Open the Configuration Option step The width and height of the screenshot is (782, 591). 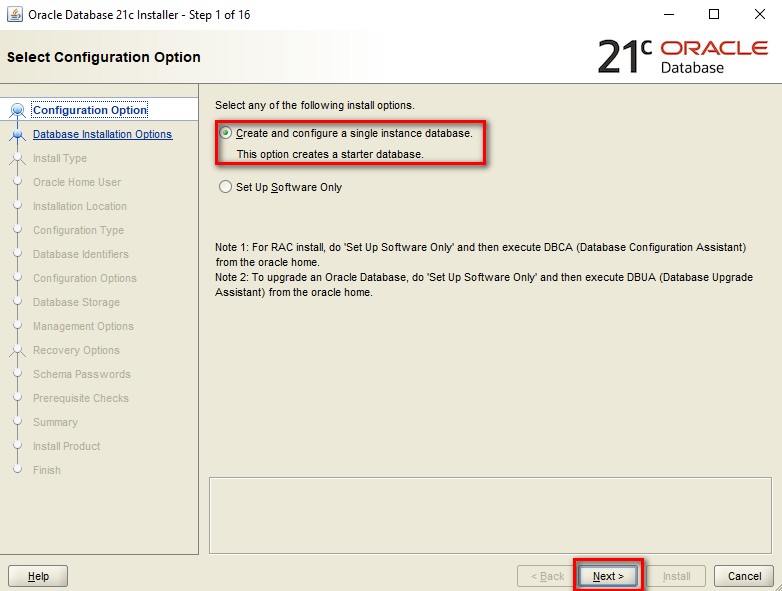pos(90,110)
